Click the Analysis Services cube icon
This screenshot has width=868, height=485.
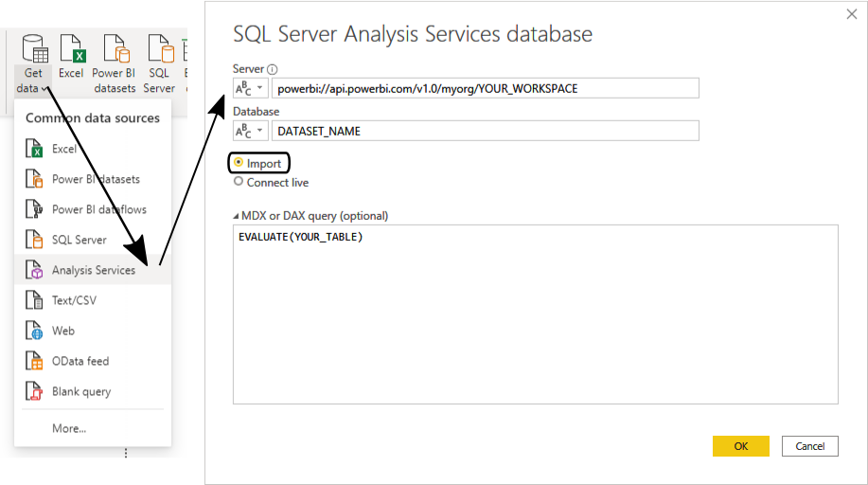coord(34,270)
